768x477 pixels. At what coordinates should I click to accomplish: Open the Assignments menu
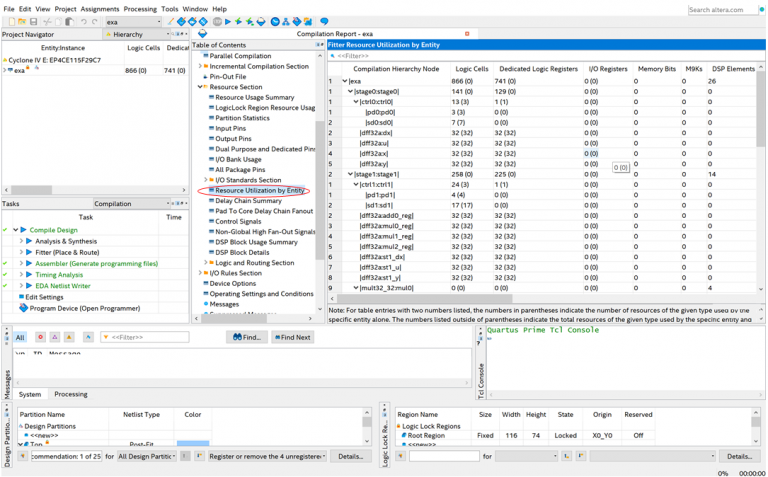coord(99,9)
